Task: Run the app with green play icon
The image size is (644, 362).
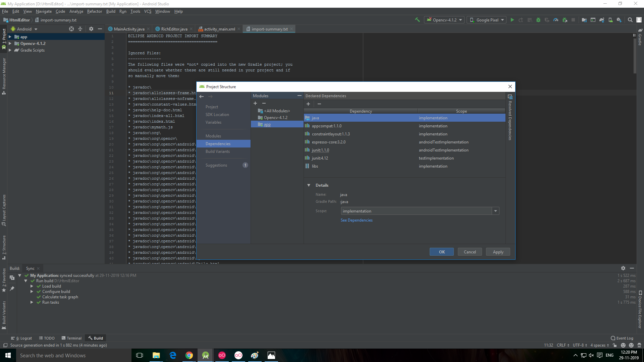Action: (512, 20)
